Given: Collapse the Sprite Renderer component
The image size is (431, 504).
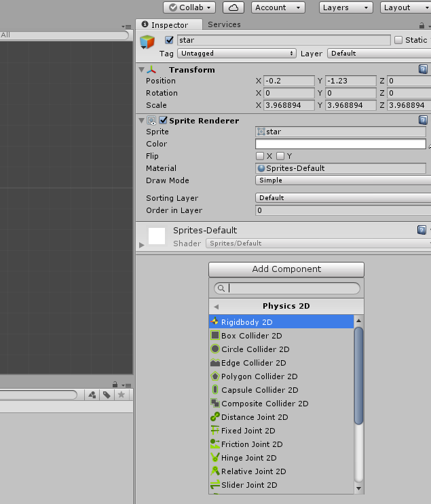Looking at the screenshot, I should coord(141,121).
